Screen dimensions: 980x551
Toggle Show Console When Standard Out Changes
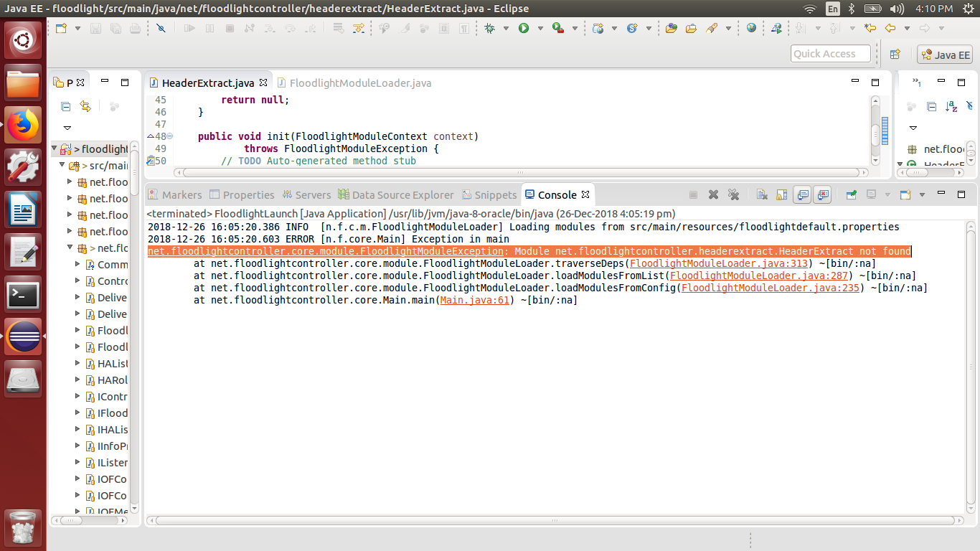tap(803, 194)
